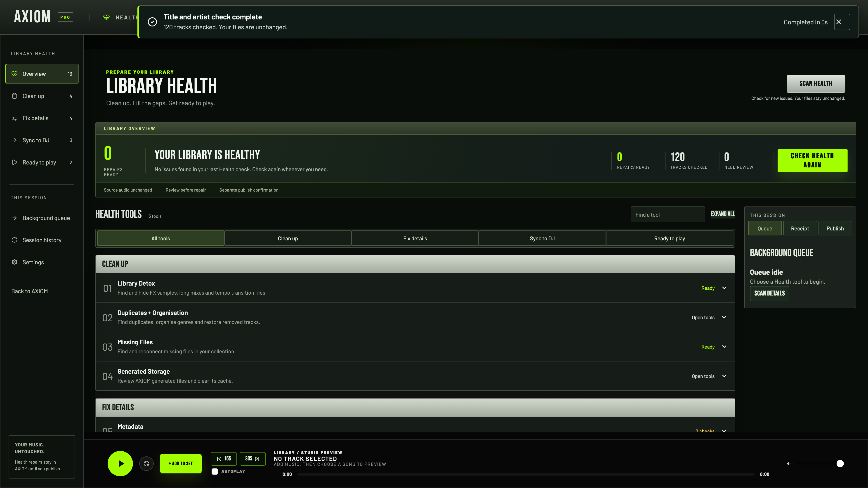The width and height of the screenshot is (868, 488).
Task: Open Scan Details in background queue
Action: coord(769,293)
